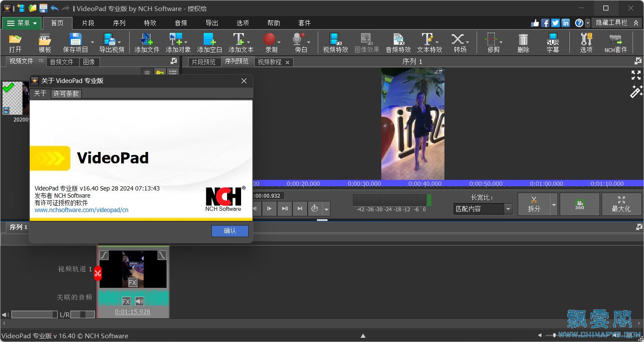Image resolution: width=644 pixels, height=342 pixels.
Task: Open the 许可条款 tab in About dialog
Action: [66, 94]
